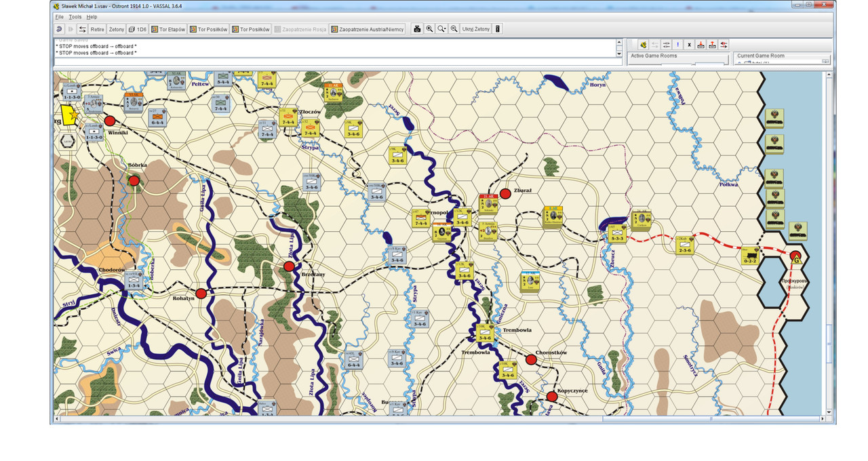This screenshot has width=868, height=461.
Task: Click the red marker at Bóbrka
Action: 134,180
